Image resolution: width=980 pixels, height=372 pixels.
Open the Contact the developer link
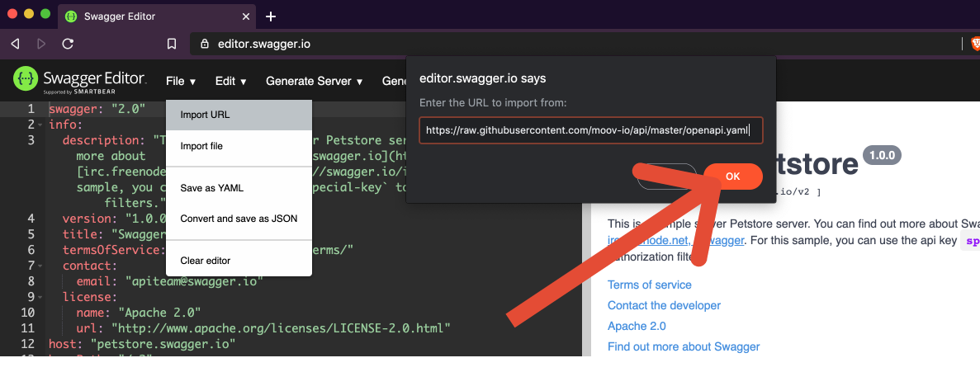coord(664,305)
